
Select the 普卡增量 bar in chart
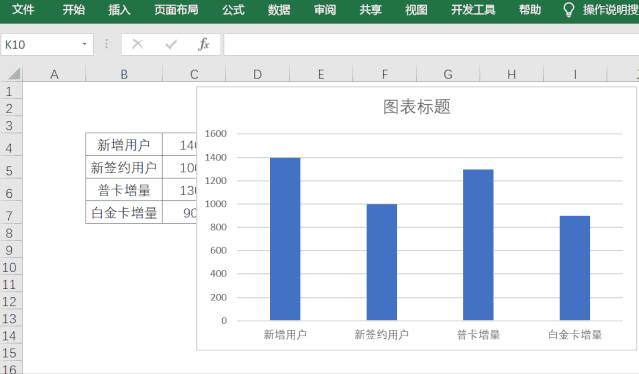pyautogui.click(x=478, y=244)
